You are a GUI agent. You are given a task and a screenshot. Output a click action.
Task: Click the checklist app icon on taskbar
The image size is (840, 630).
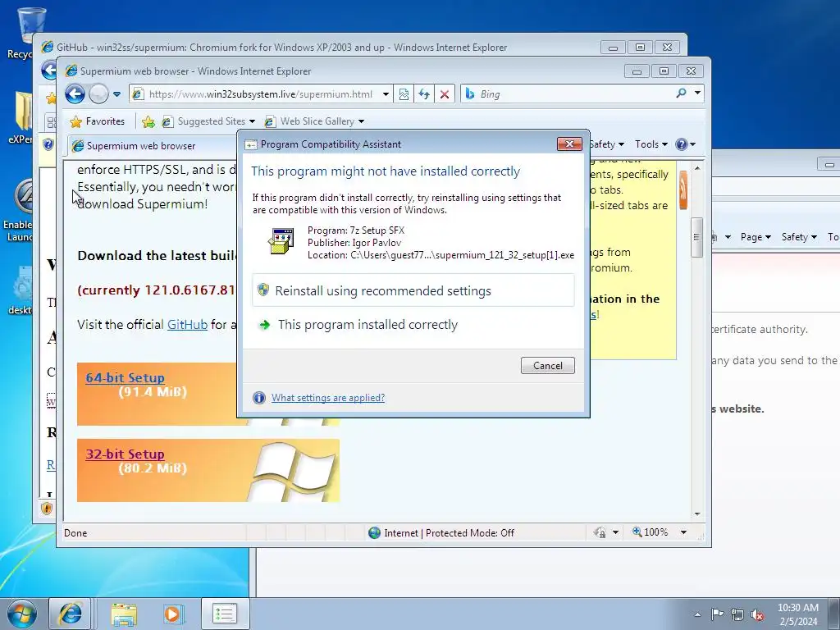click(225, 614)
